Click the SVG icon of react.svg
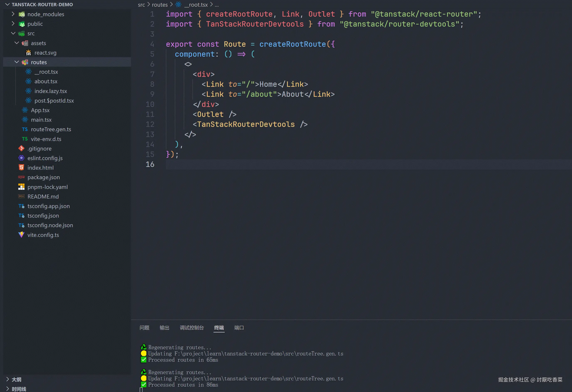Screen dimensions: 572x392 tap(28, 53)
